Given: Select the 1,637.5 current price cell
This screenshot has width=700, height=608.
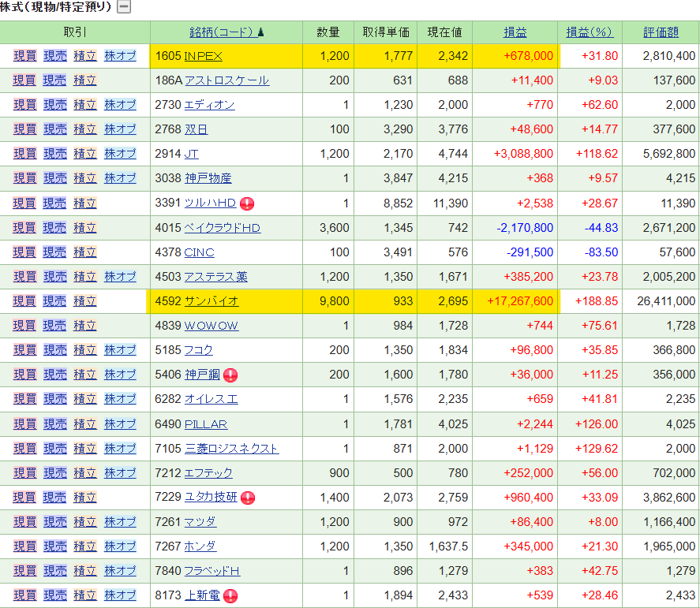Looking at the screenshot, I should pyautogui.click(x=444, y=546).
